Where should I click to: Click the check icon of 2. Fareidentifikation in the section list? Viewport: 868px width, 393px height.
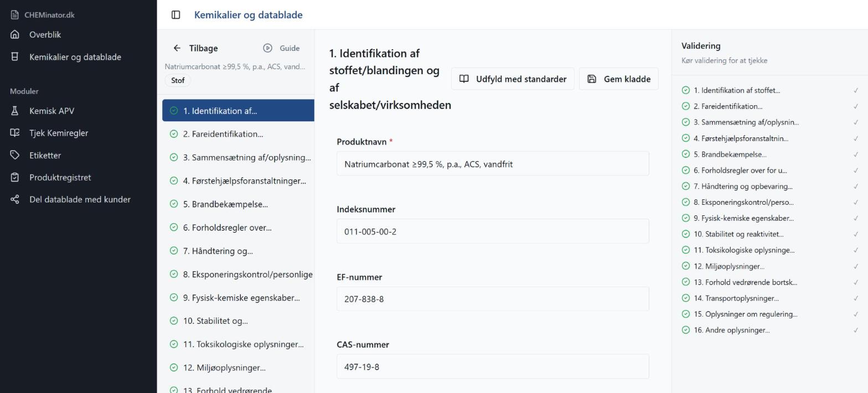click(x=174, y=134)
